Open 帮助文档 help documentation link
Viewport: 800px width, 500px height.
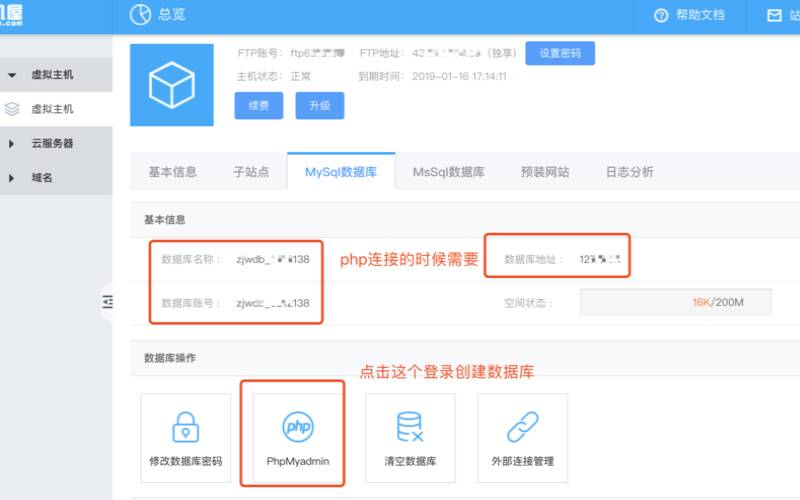(x=701, y=15)
